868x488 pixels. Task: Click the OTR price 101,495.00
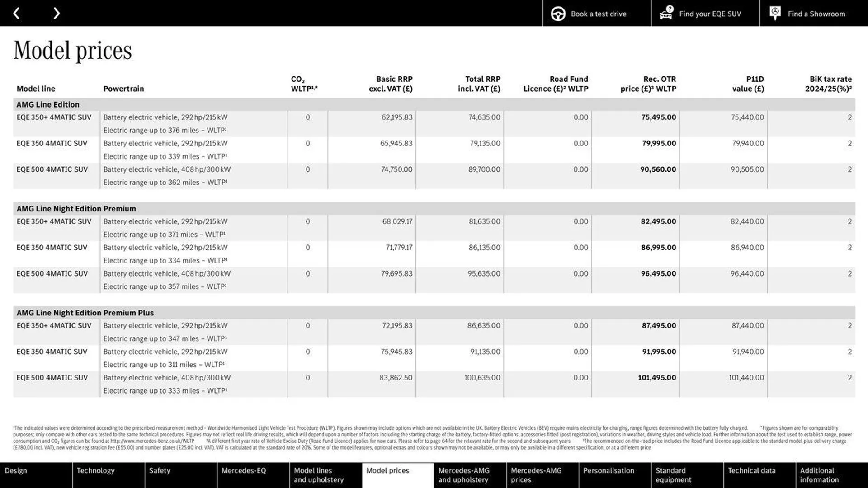(x=657, y=378)
